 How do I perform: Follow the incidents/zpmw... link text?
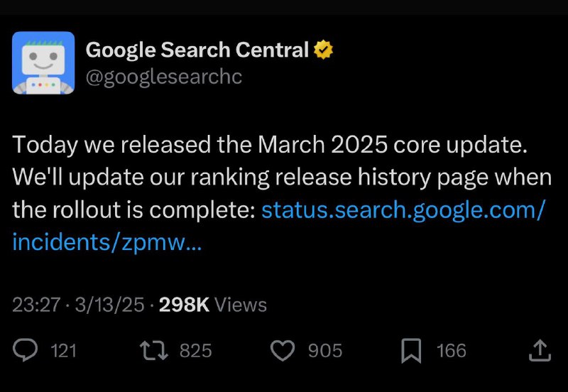pyautogui.click(x=107, y=242)
